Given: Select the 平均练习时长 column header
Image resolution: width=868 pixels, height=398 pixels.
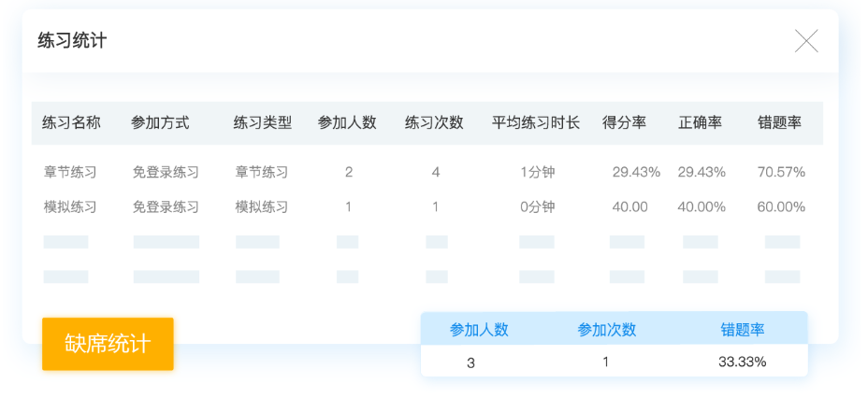Looking at the screenshot, I should pos(536,122).
